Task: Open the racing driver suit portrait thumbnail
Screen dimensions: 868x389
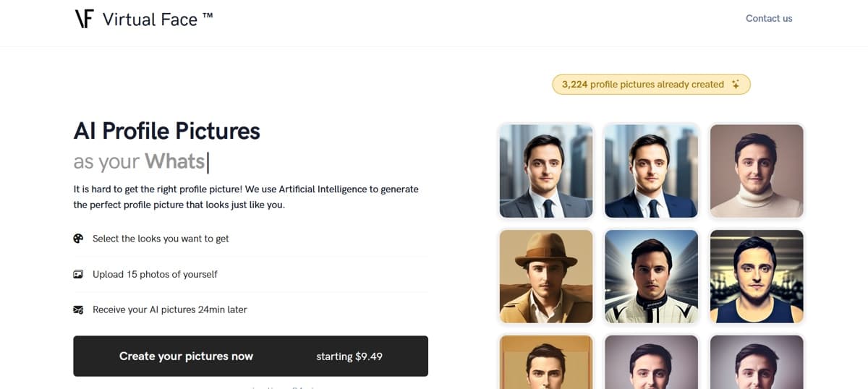Action: pyautogui.click(x=651, y=276)
